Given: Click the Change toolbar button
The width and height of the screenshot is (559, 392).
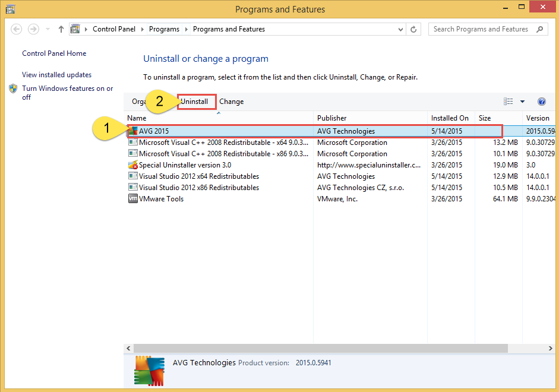Looking at the screenshot, I should (x=231, y=102).
